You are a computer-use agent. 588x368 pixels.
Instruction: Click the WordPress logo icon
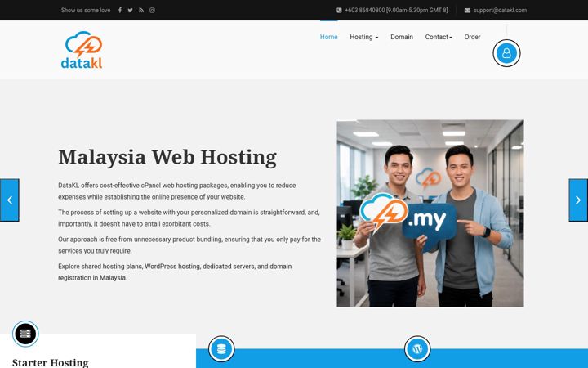point(417,349)
